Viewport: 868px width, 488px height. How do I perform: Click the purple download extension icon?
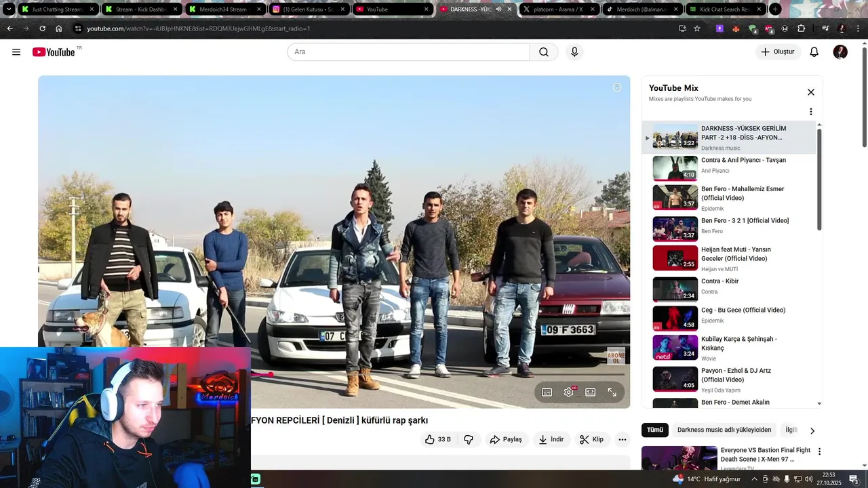click(x=719, y=28)
